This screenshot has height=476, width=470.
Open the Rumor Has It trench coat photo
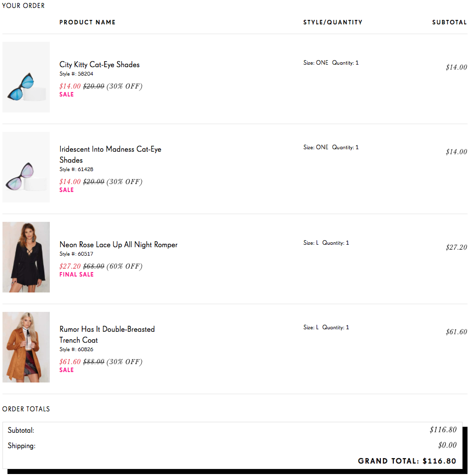(x=26, y=347)
